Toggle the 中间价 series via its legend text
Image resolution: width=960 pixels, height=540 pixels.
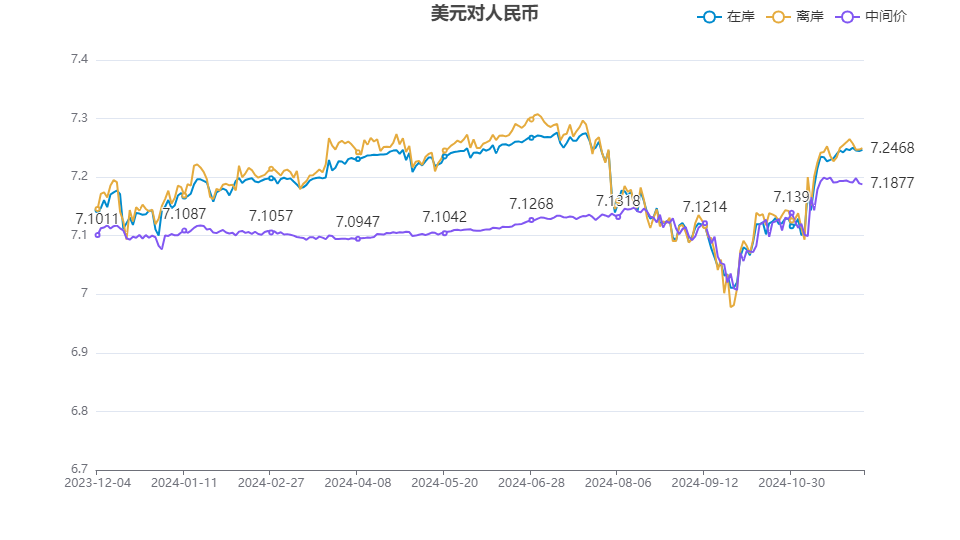886,17
